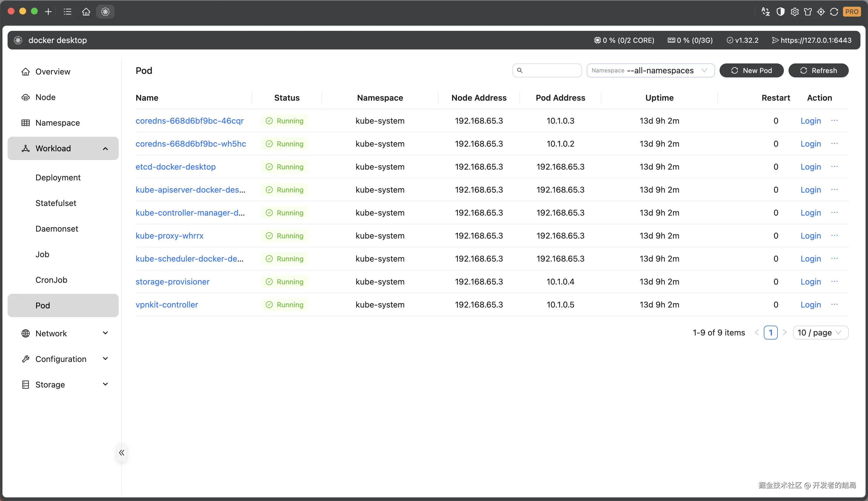868x501 pixels.
Task: Open the Namespace all-namespaces dropdown
Action: [x=650, y=70]
